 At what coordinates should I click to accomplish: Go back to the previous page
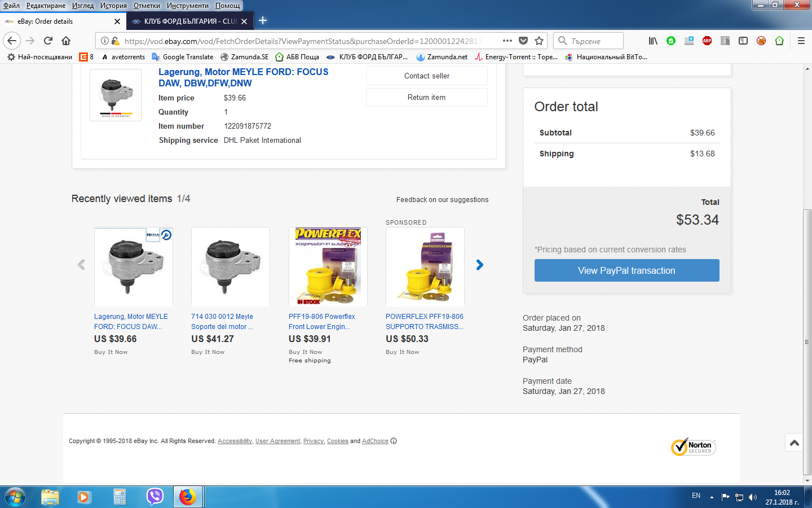click(x=12, y=41)
